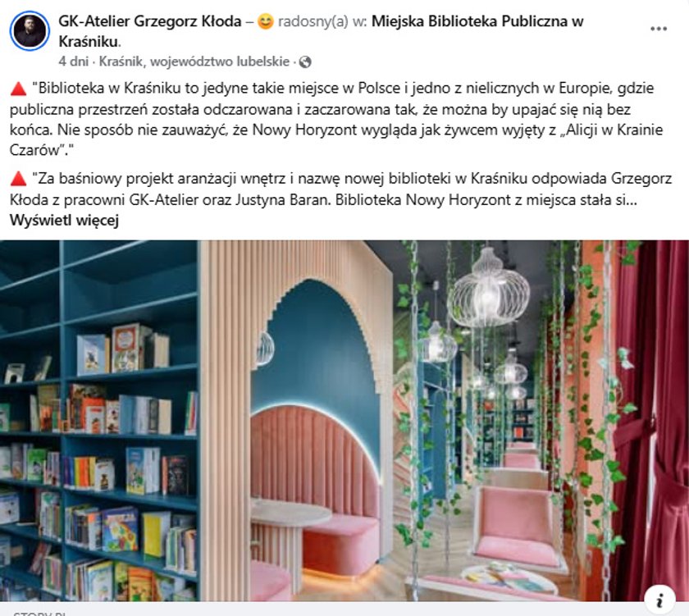Click the public audience globe icon
The width and height of the screenshot is (689, 616).
tap(305, 62)
